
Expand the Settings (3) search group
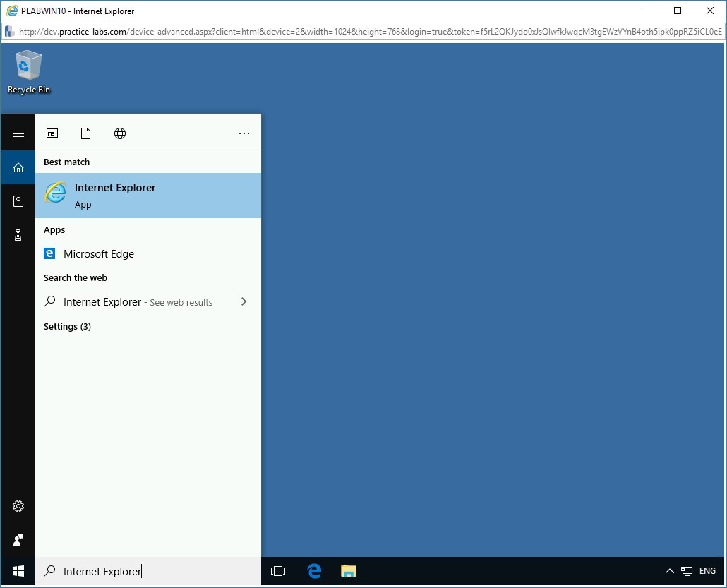point(67,326)
